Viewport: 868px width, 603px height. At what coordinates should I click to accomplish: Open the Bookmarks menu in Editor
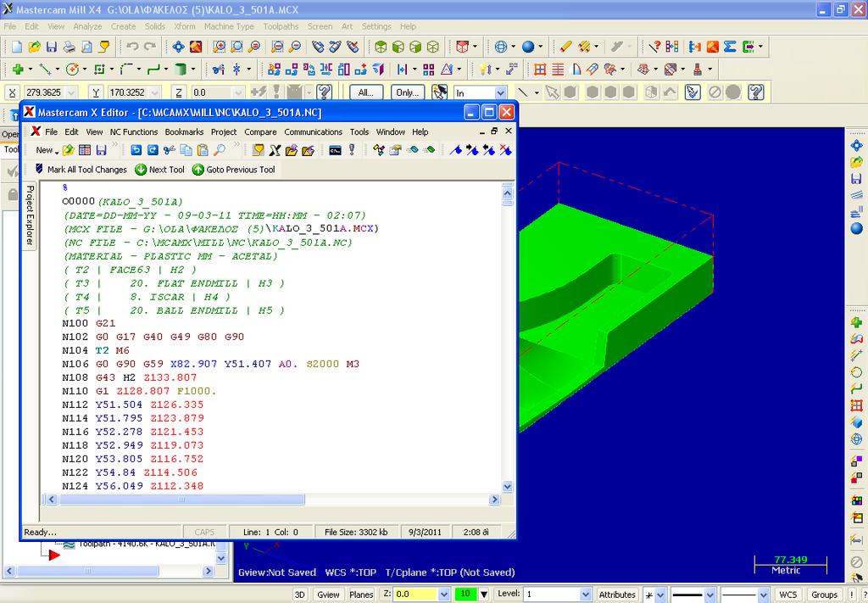point(184,131)
